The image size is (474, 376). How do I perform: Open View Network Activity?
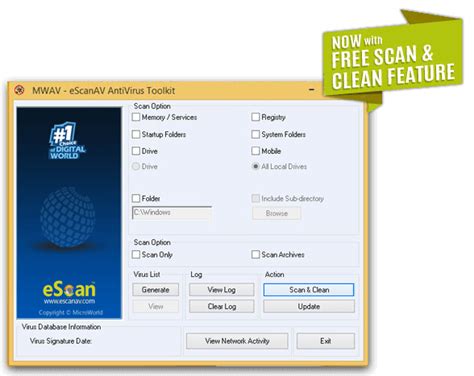pos(237,341)
